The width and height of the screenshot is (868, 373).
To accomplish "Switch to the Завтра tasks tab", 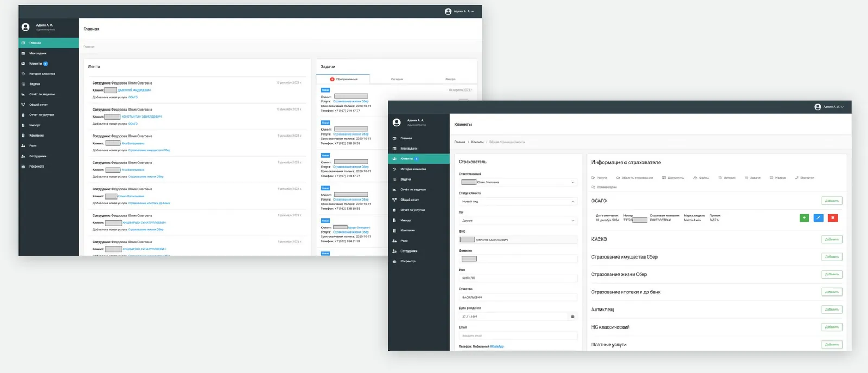I will 450,79.
